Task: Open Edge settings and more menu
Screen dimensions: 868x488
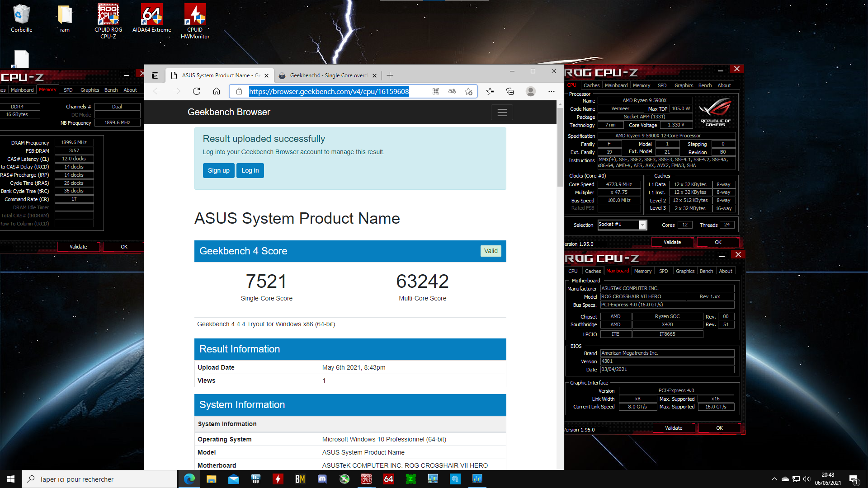Action: [x=552, y=91]
